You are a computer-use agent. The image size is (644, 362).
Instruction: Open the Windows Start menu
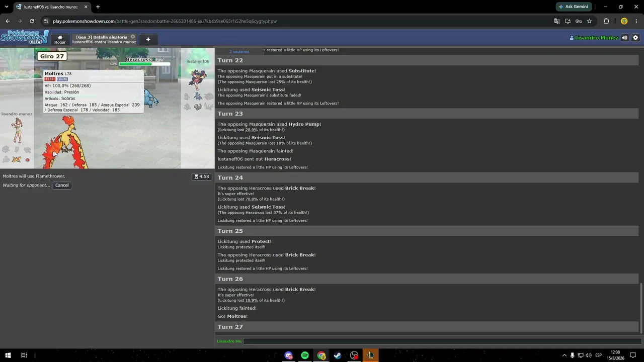[8, 355]
